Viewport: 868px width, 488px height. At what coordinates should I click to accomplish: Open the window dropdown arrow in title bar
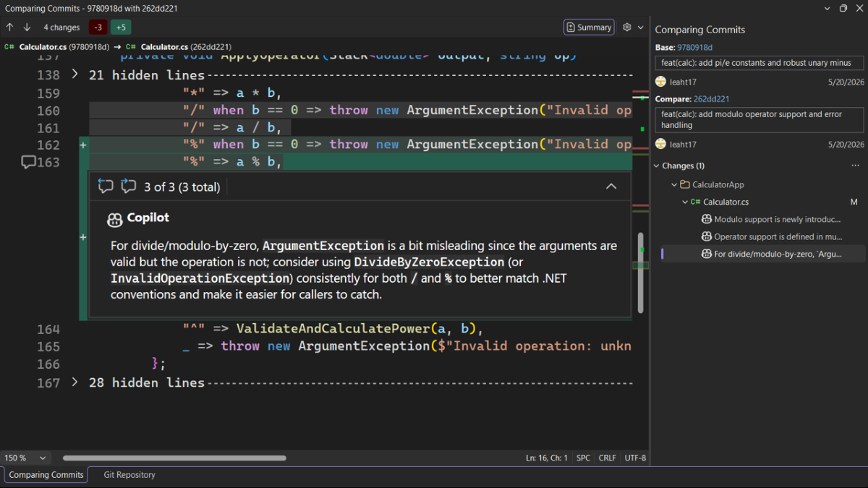[x=827, y=8]
